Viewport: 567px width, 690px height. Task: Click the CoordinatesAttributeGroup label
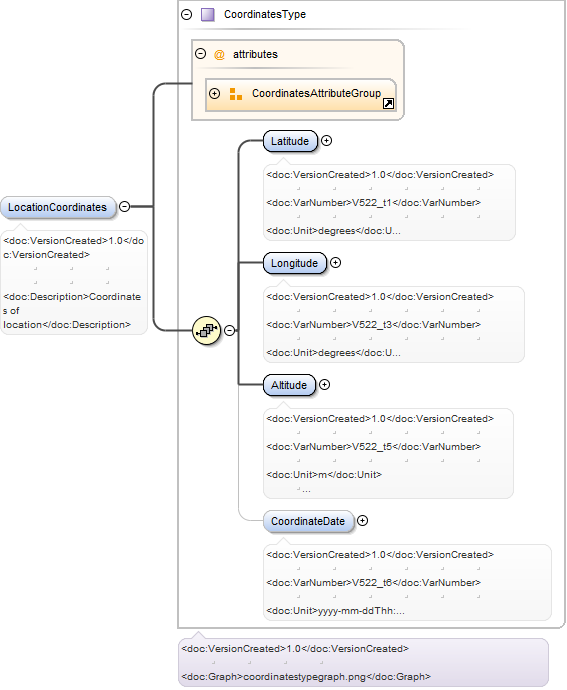click(316, 93)
